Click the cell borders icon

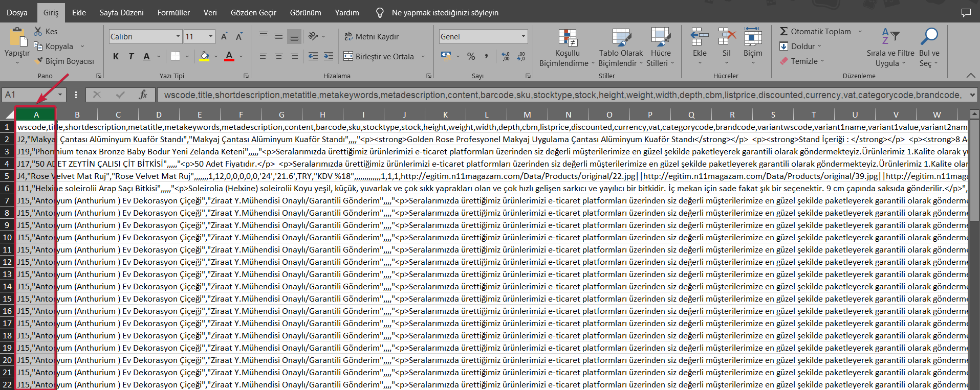pos(175,56)
